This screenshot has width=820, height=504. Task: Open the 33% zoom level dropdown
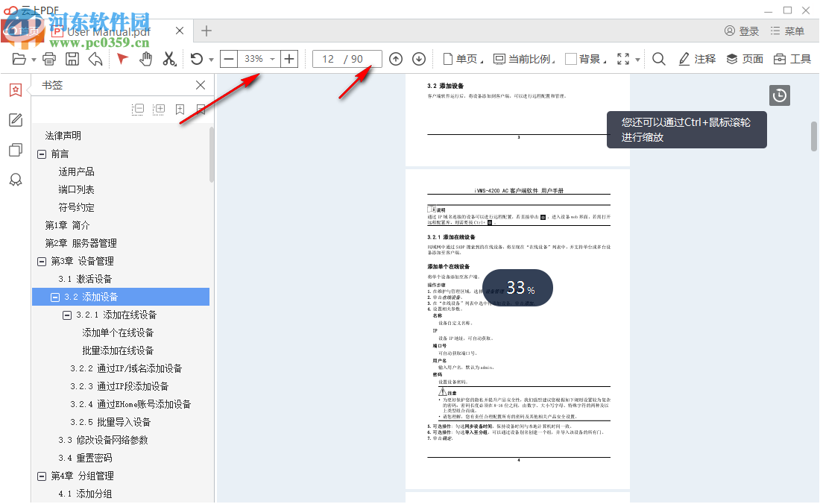click(x=273, y=58)
